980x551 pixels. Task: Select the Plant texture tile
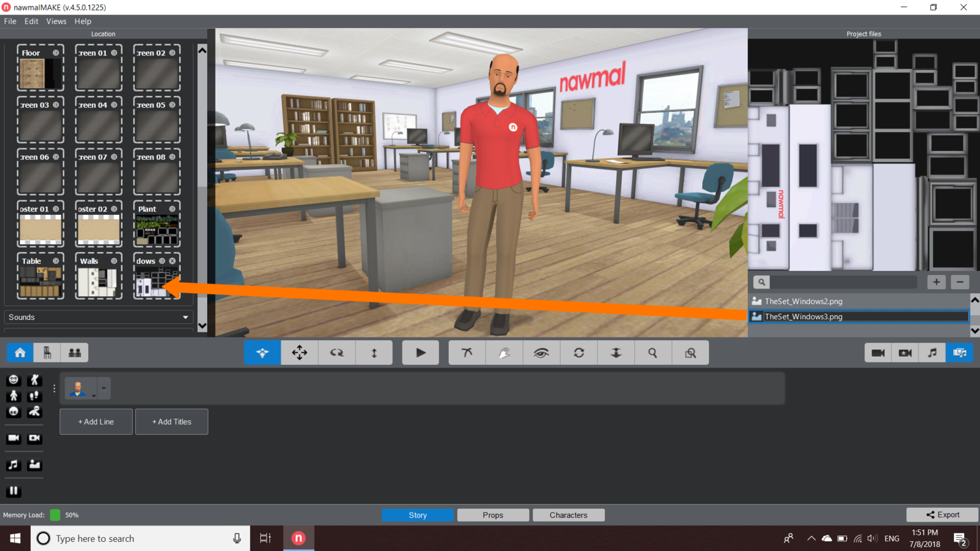click(157, 224)
